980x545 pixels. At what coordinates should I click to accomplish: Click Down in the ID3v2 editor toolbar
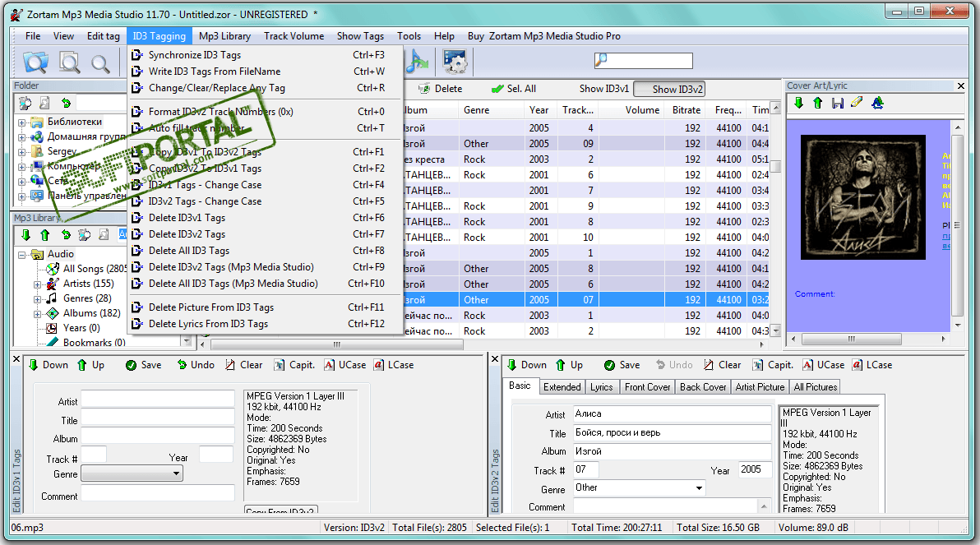click(x=526, y=365)
